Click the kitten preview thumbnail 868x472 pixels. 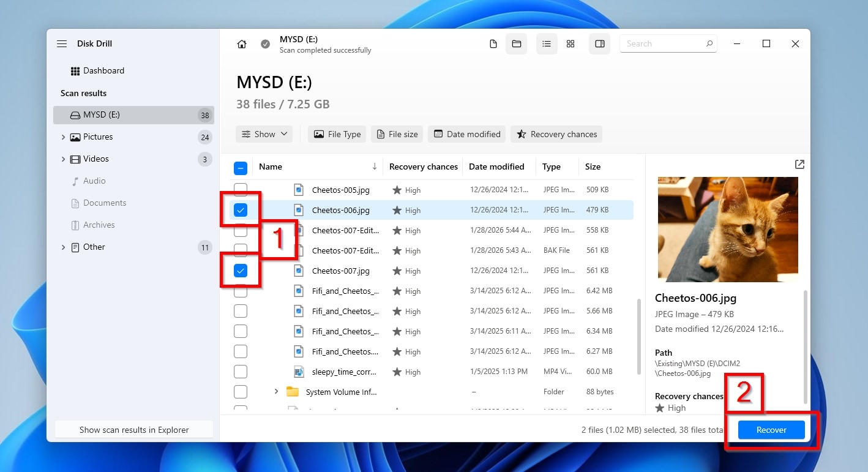(x=728, y=229)
